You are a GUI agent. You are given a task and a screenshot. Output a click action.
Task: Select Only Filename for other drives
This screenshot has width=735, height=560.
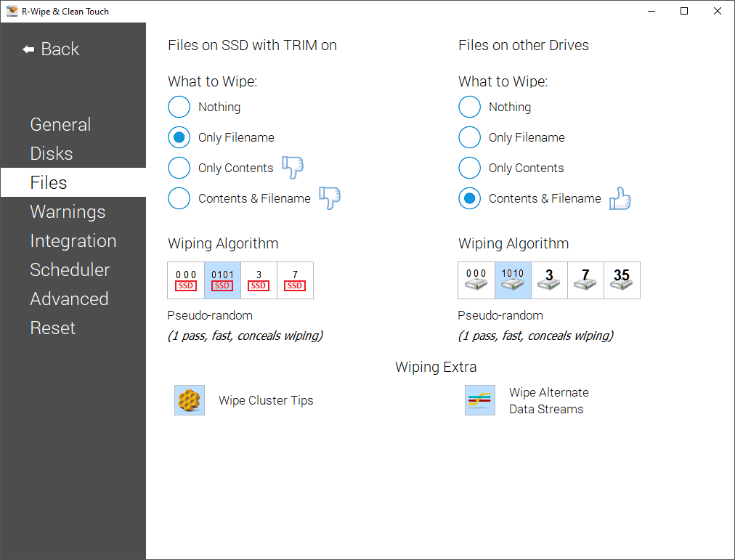point(470,137)
